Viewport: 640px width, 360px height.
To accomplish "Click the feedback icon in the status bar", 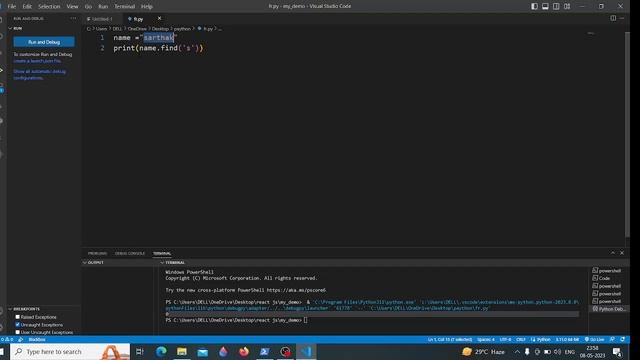I will (612, 340).
